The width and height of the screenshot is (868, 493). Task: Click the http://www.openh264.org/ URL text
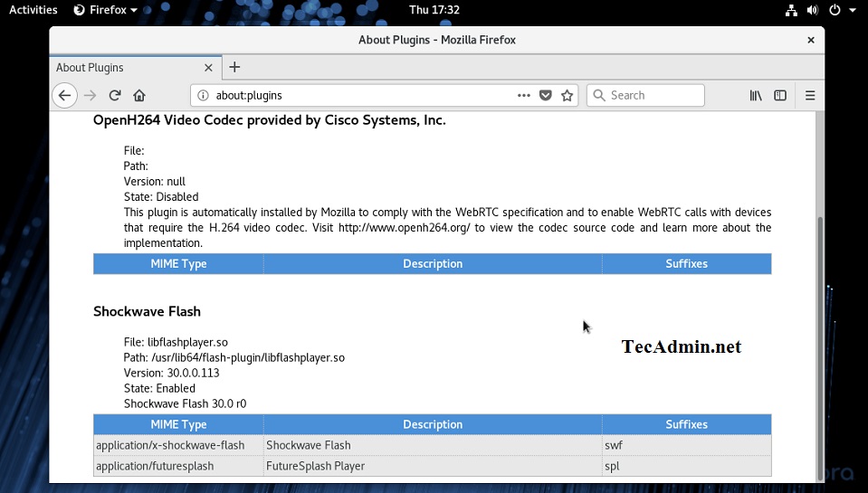pyautogui.click(x=404, y=227)
